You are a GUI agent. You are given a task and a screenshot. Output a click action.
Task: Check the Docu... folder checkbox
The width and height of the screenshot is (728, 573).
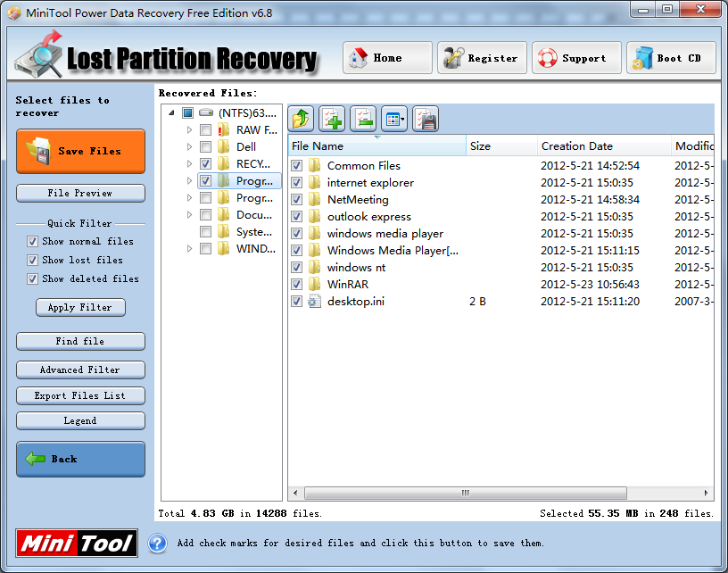coord(206,214)
